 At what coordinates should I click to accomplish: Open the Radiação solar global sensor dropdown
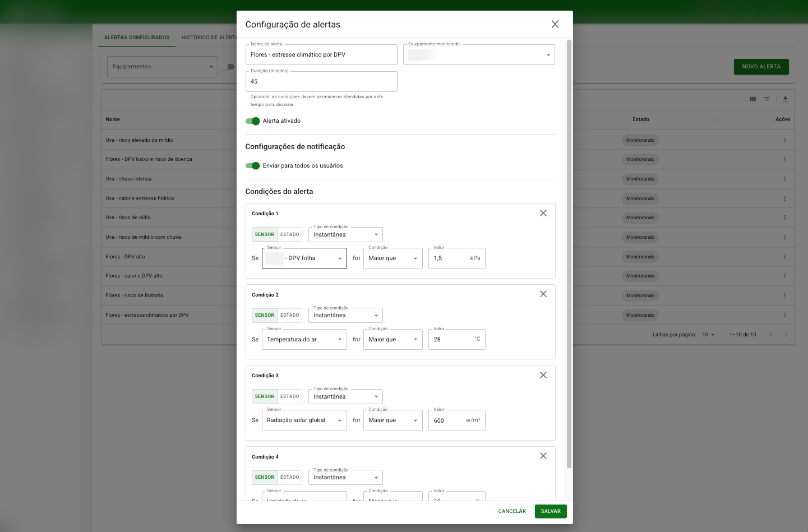[x=304, y=420]
